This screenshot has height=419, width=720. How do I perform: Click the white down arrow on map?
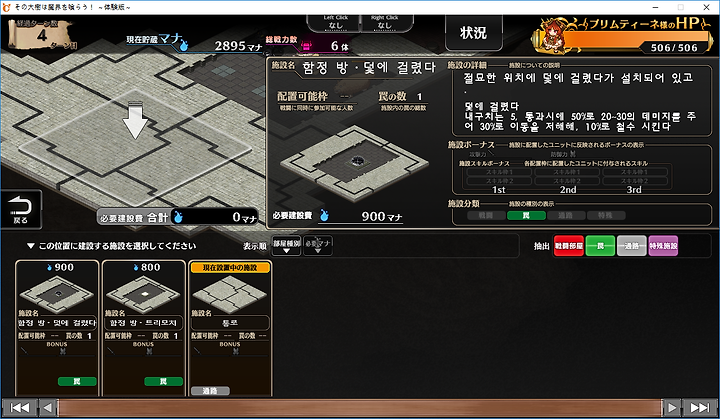pos(135,120)
